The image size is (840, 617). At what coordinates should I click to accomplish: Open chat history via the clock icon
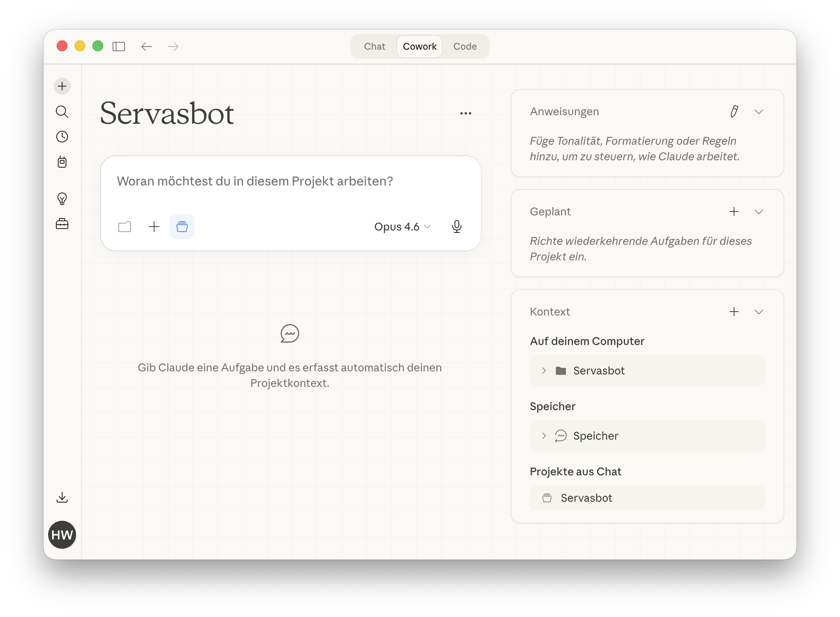[62, 137]
